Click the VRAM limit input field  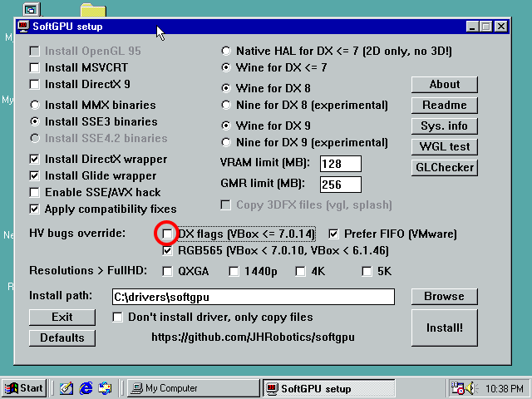341,164
